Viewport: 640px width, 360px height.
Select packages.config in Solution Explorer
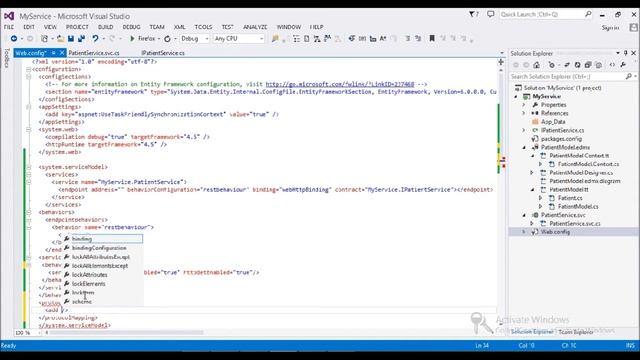tap(561, 139)
